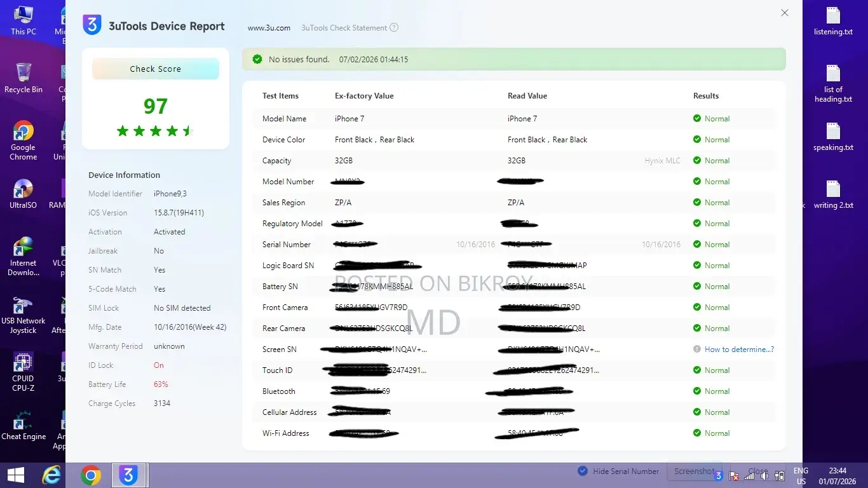Screen dimensions: 868x488
Task: Click the No issues found status message
Action: pos(299,59)
